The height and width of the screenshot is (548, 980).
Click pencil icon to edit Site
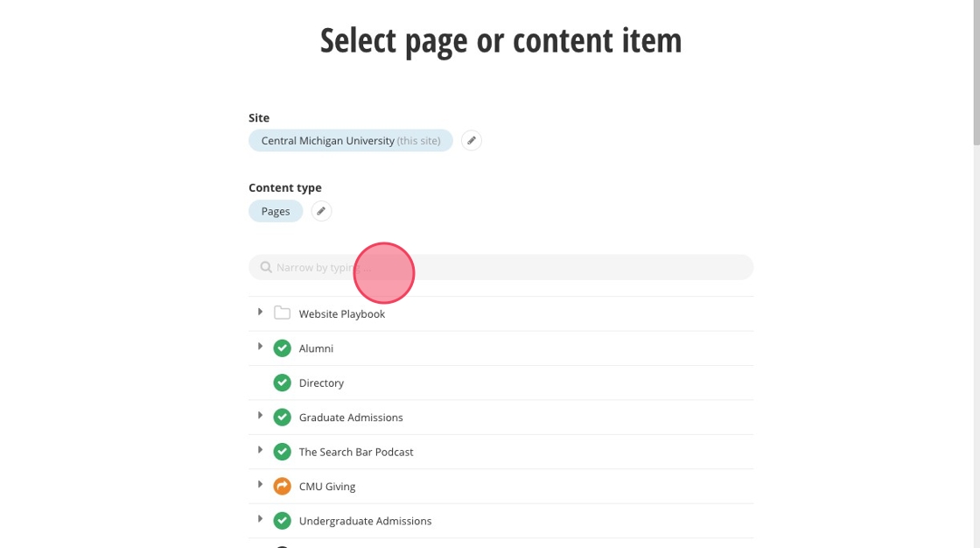(x=471, y=141)
